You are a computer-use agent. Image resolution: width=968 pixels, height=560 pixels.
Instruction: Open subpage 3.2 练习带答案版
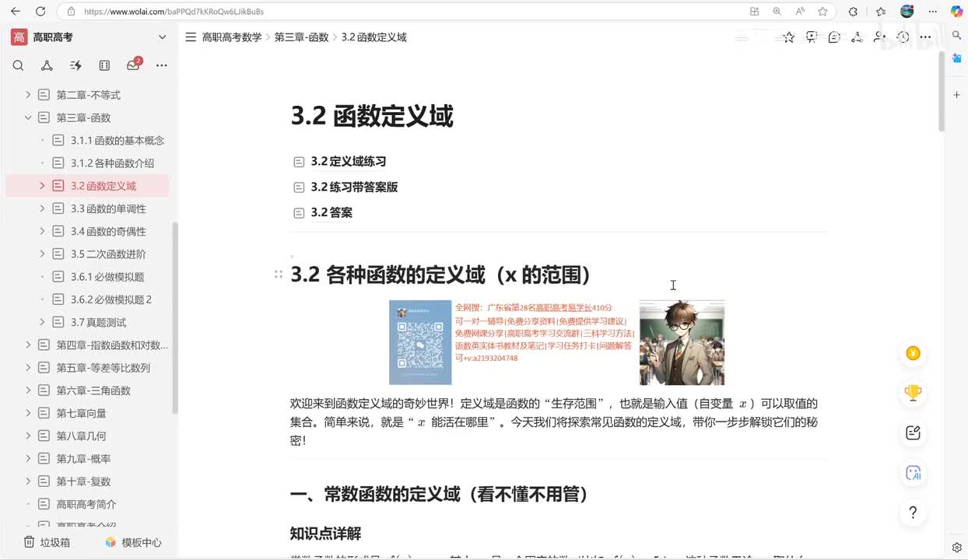pyautogui.click(x=354, y=187)
